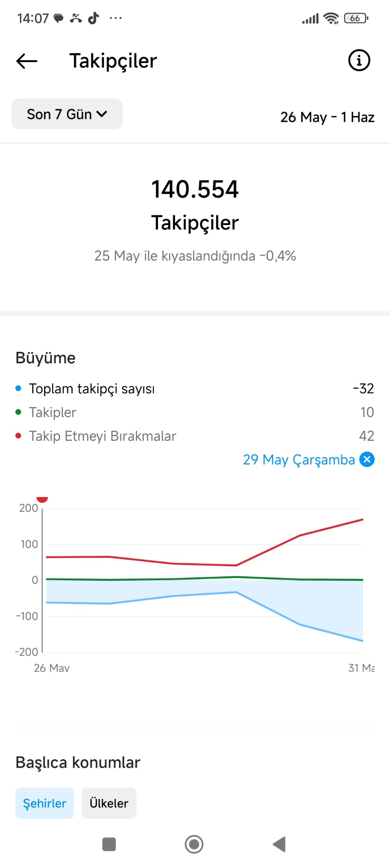Select the red marker on chart axis
Viewport: 390px width, 868px height.
(42, 499)
